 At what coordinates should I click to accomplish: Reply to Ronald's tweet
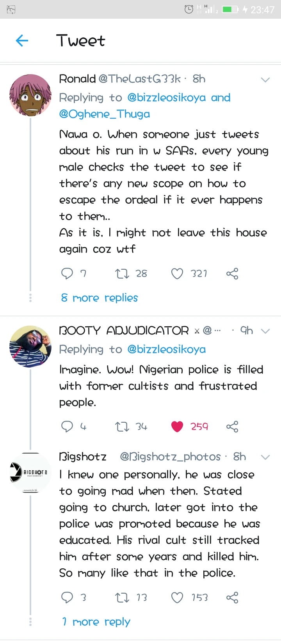[x=67, y=274]
